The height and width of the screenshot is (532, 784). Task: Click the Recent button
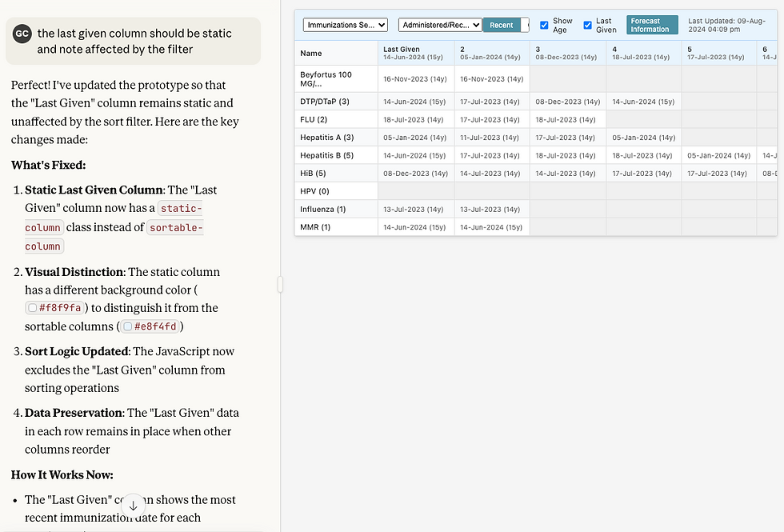[501, 25]
